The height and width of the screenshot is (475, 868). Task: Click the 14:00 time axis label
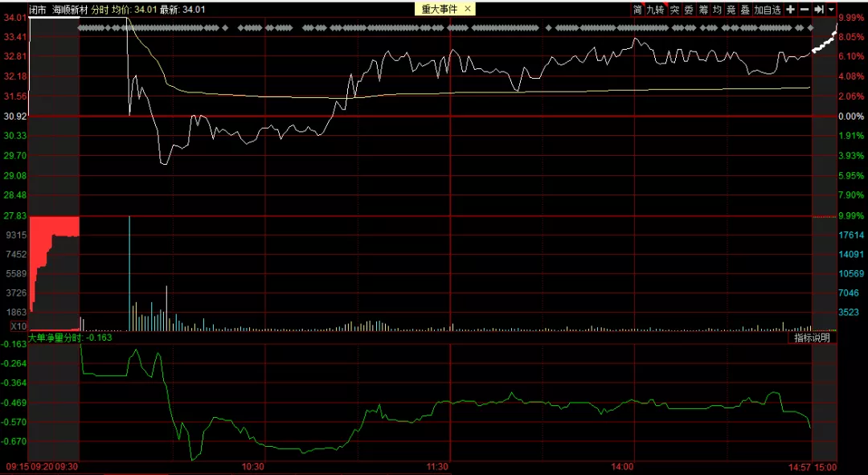[x=623, y=467]
